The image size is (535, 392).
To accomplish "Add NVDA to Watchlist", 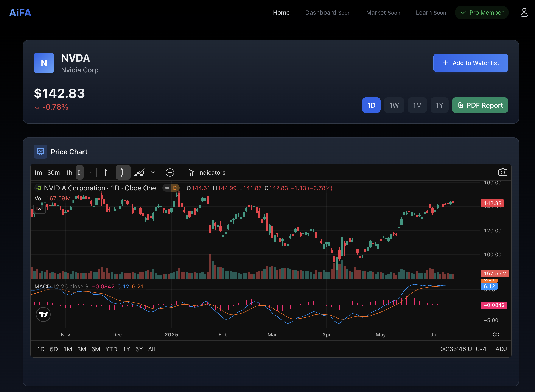I will [x=470, y=63].
